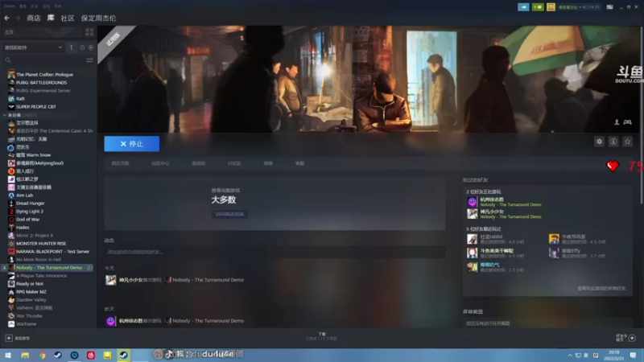
Task: Open the Windows notification center
Action: click(633, 355)
